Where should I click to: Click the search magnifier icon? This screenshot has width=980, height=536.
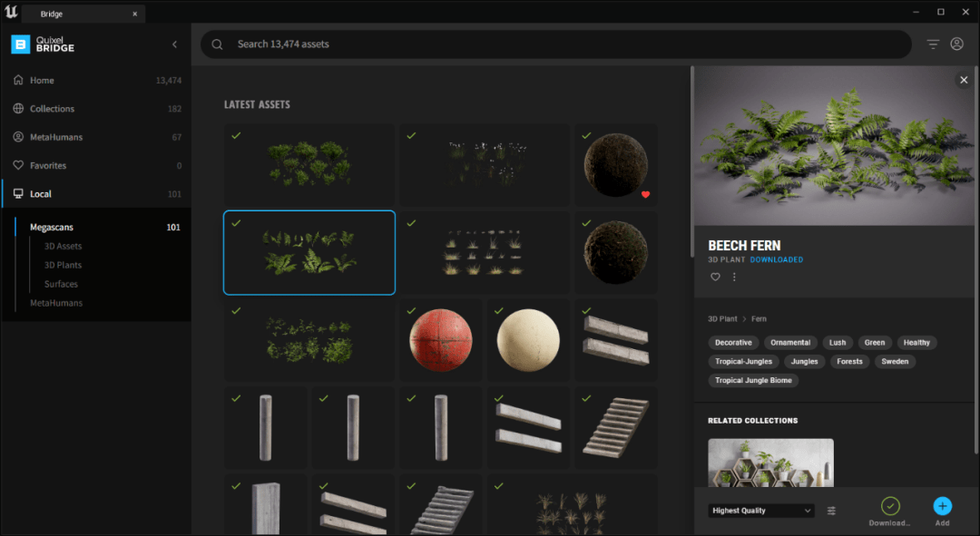[218, 44]
